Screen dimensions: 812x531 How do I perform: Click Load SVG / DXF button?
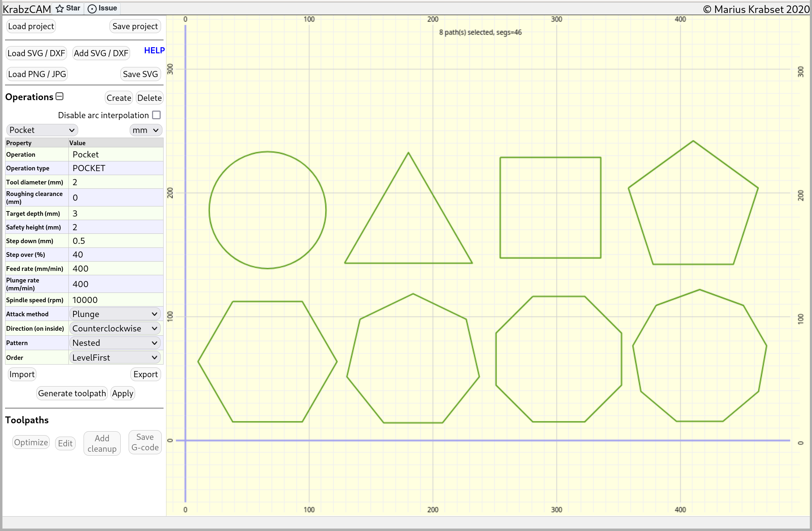pyautogui.click(x=36, y=53)
